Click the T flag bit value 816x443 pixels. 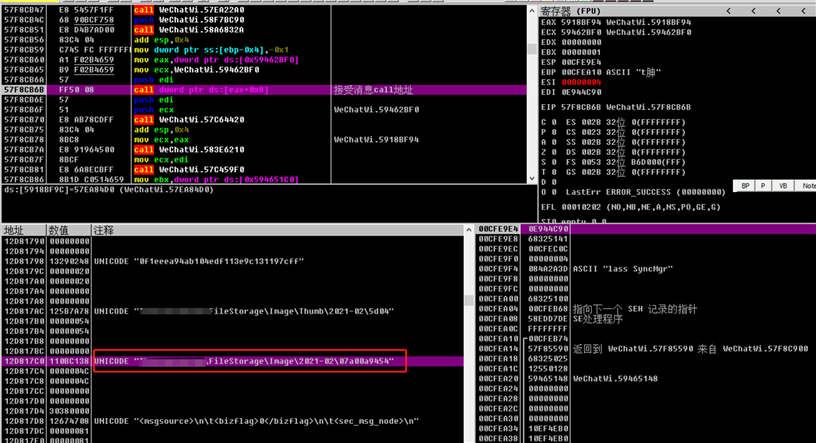pos(554,172)
